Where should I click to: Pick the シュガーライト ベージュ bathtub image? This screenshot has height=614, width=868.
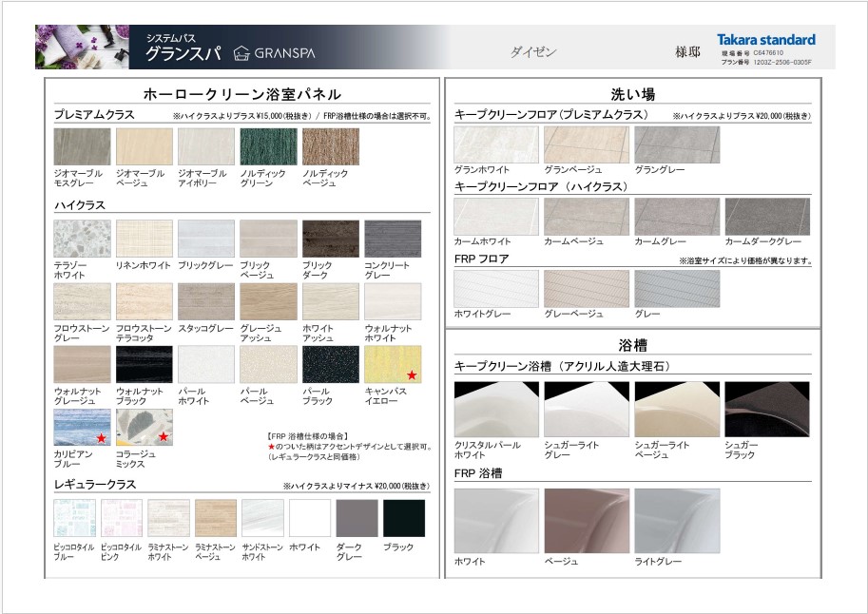pyautogui.click(x=677, y=409)
